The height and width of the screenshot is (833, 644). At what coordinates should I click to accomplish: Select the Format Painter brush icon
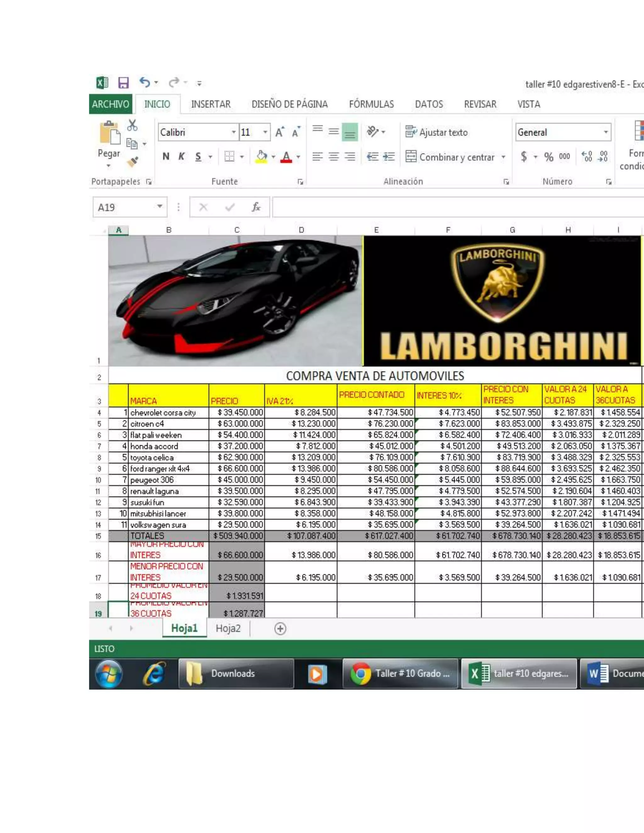[133, 162]
